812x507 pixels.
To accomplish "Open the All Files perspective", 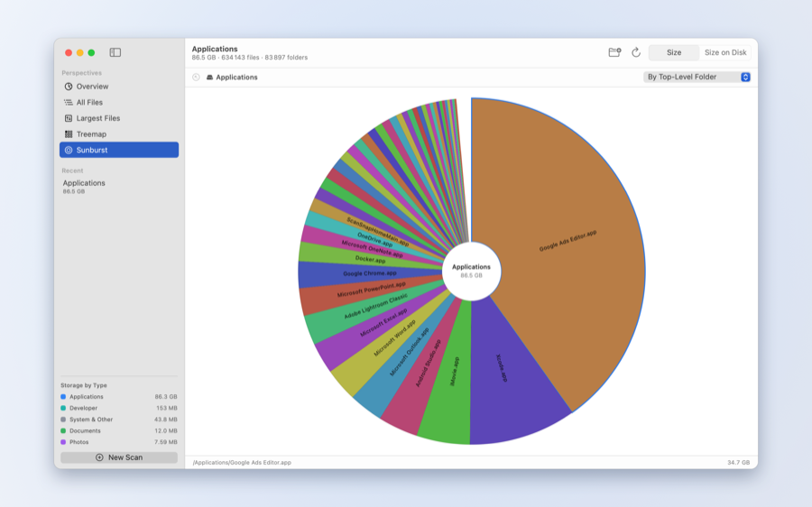I will point(119,103).
